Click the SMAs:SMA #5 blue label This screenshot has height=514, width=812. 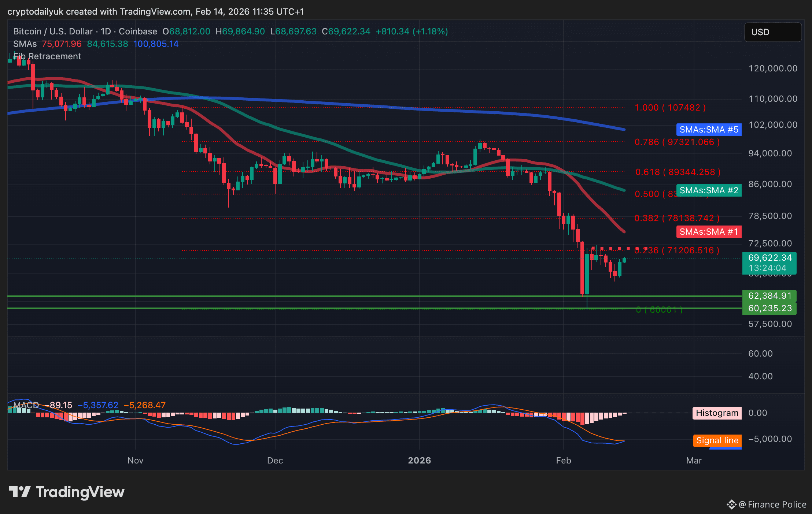(708, 130)
